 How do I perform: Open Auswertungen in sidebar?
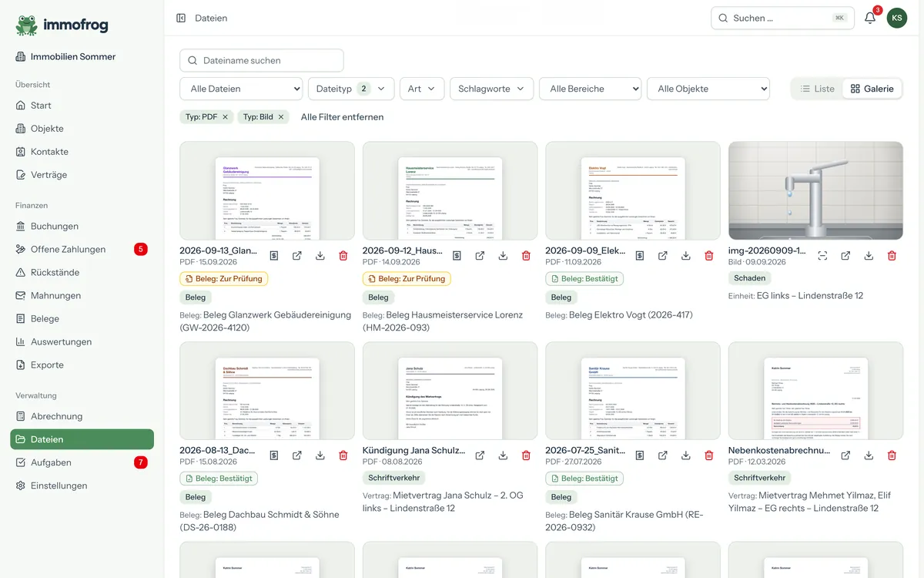[82, 342]
